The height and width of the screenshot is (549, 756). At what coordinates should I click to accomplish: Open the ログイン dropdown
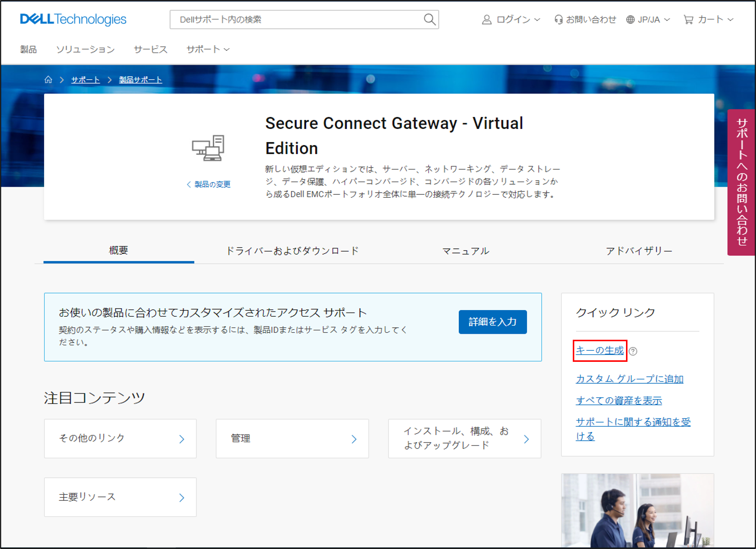coord(511,20)
